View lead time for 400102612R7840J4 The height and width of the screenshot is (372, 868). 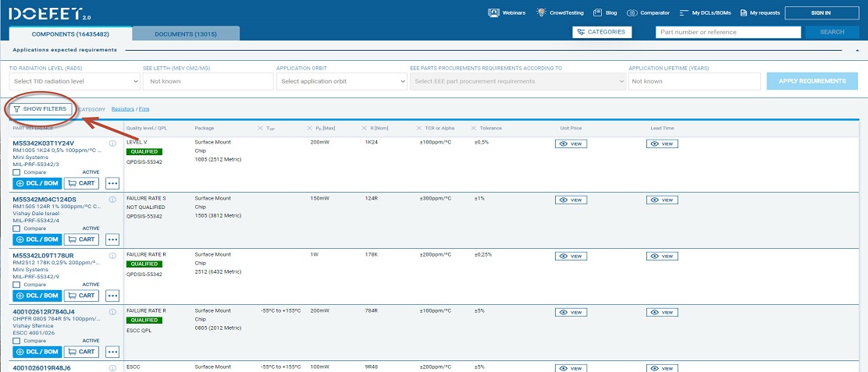[x=662, y=312]
